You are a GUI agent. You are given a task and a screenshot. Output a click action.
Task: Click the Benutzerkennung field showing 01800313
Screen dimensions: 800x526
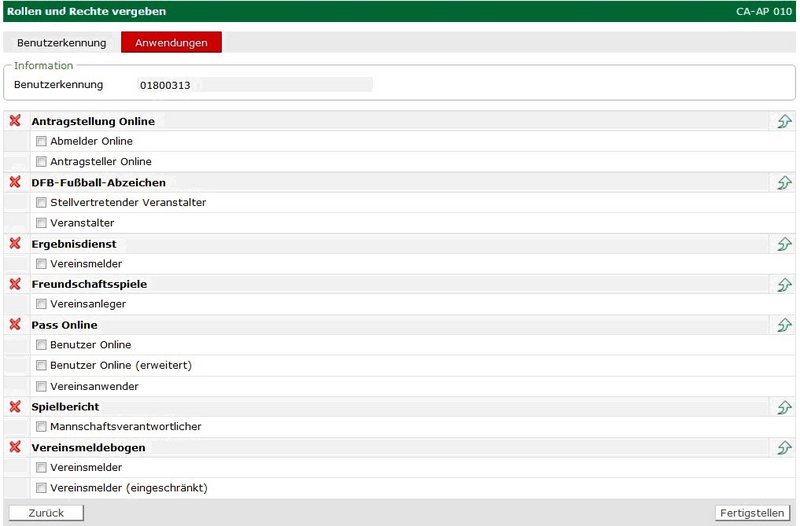click(x=255, y=85)
